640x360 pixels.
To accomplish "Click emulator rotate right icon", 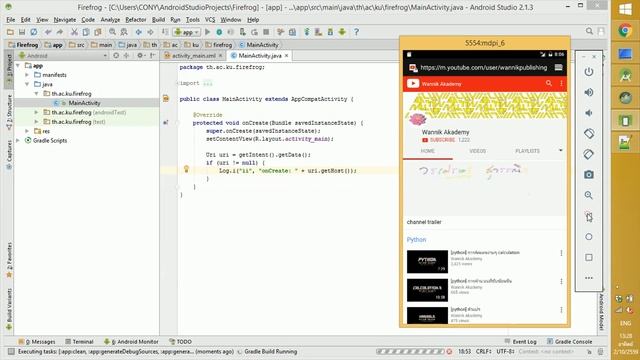I will click(x=589, y=154).
